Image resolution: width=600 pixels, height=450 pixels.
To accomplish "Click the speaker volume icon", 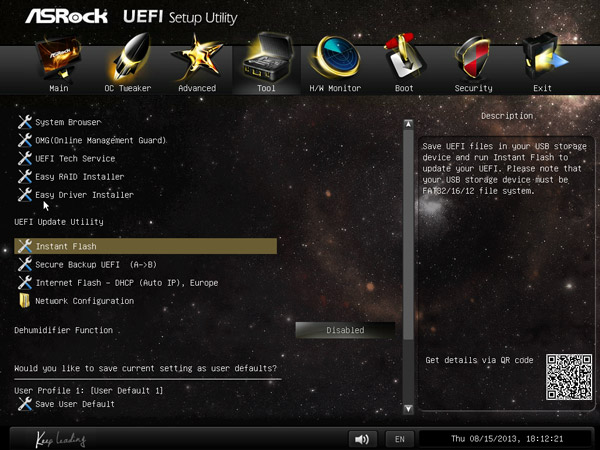I will [x=362, y=439].
